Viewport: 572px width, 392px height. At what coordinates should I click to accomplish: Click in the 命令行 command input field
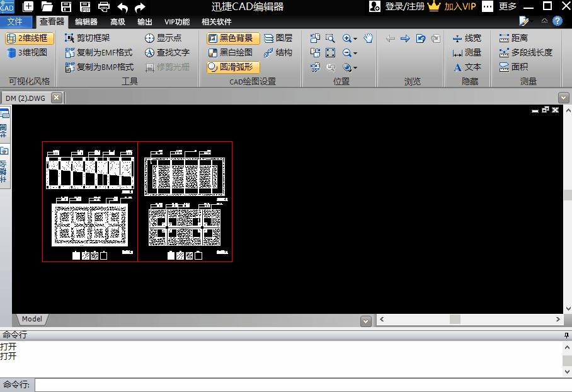[302, 384]
